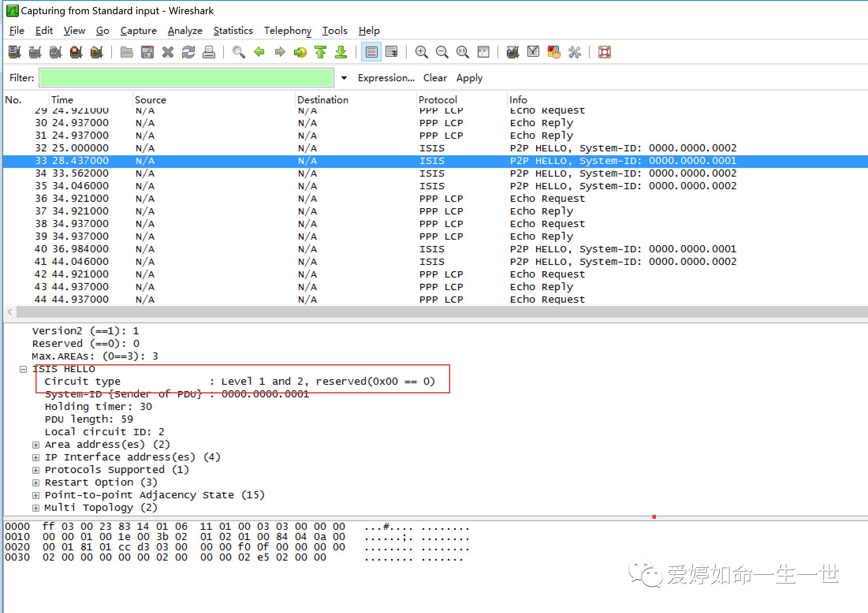
Task: Expand Area address(es) (2) node
Action: (x=36, y=445)
